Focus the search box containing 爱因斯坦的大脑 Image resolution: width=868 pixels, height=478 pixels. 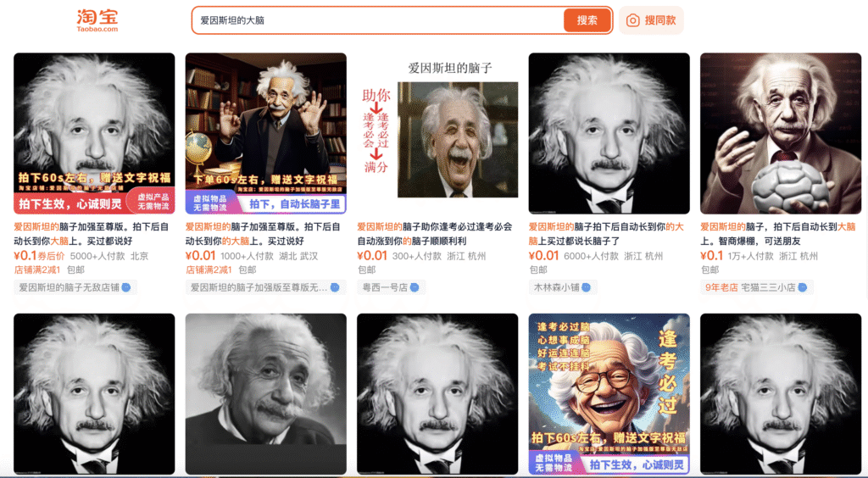point(377,20)
